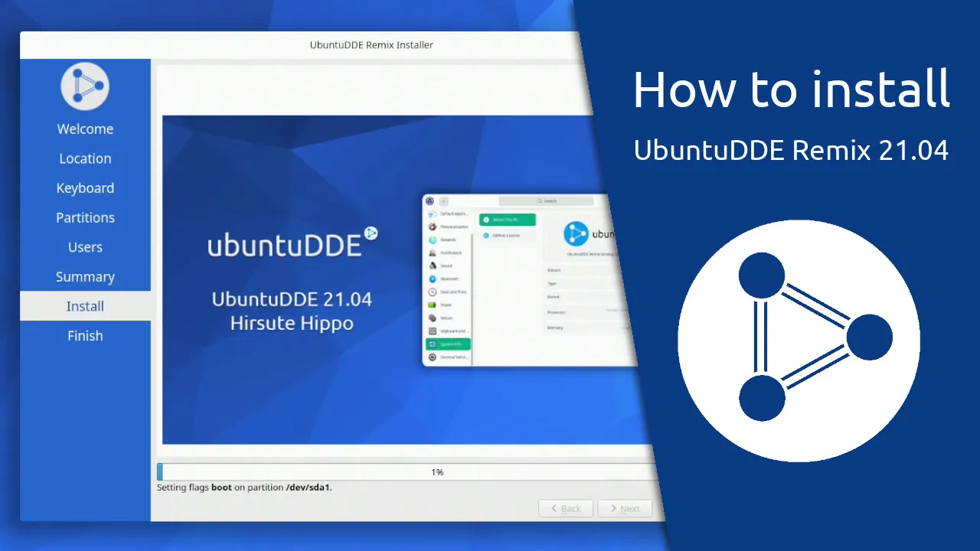Click the installation progress bar at 1%
980x551 pixels.
pos(407,472)
